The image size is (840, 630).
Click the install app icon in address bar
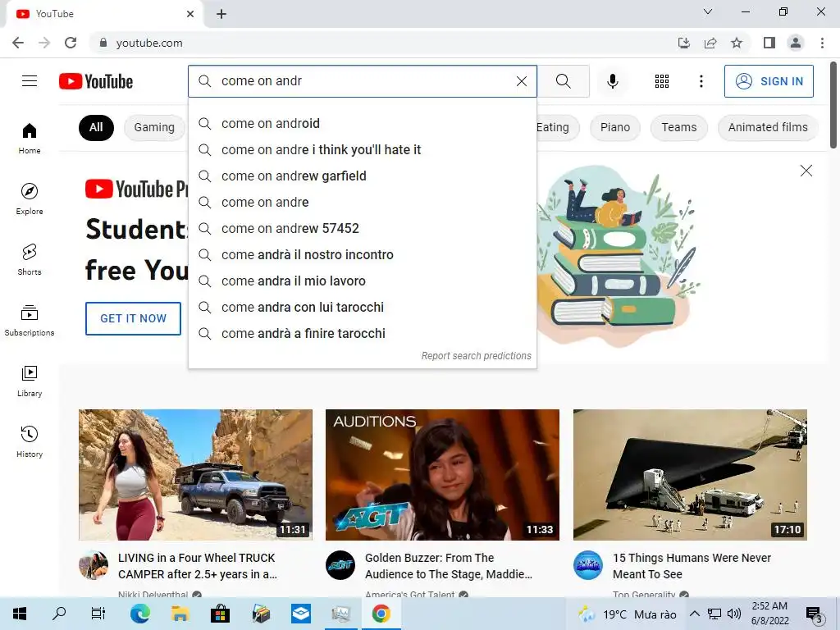pos(683,43)
